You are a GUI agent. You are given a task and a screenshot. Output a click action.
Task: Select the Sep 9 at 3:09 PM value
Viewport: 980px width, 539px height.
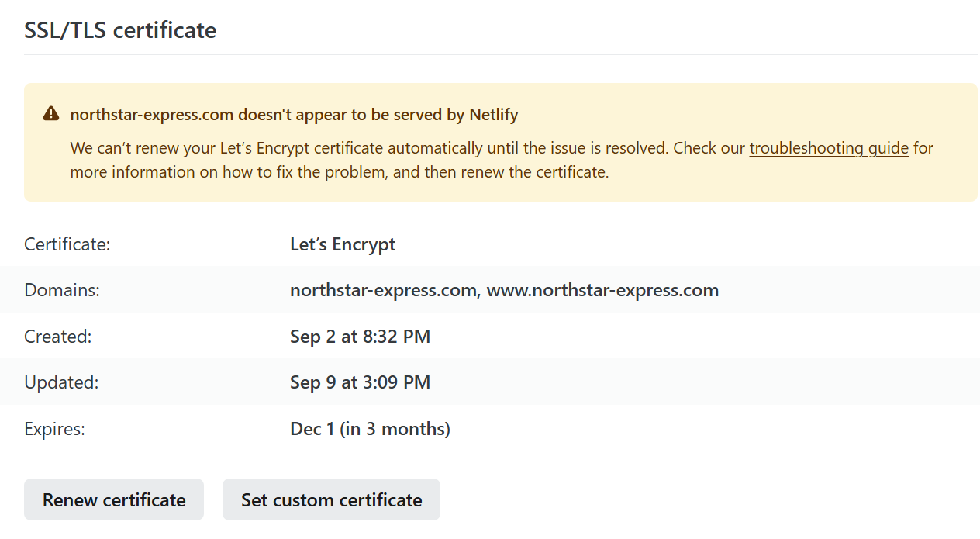tap(360, 382)
